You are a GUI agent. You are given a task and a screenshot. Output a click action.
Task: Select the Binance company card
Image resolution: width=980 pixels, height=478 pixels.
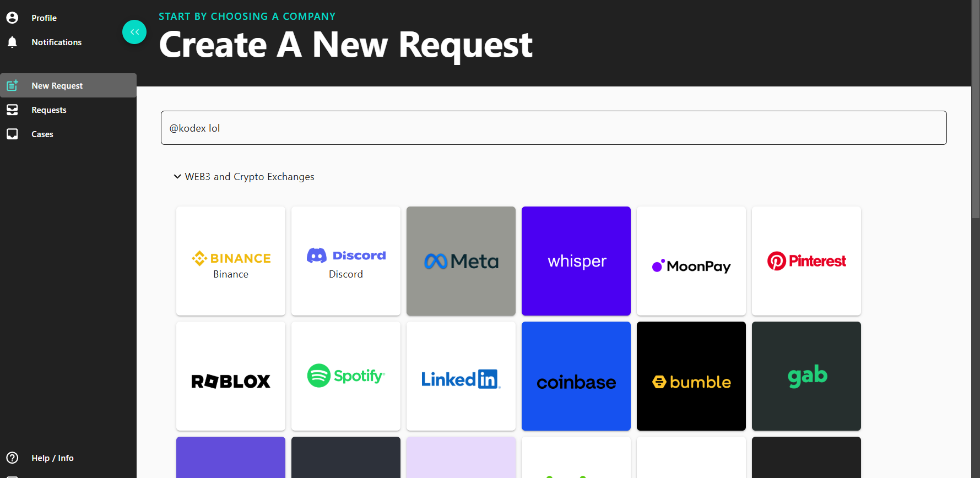(x=231, y=261)
